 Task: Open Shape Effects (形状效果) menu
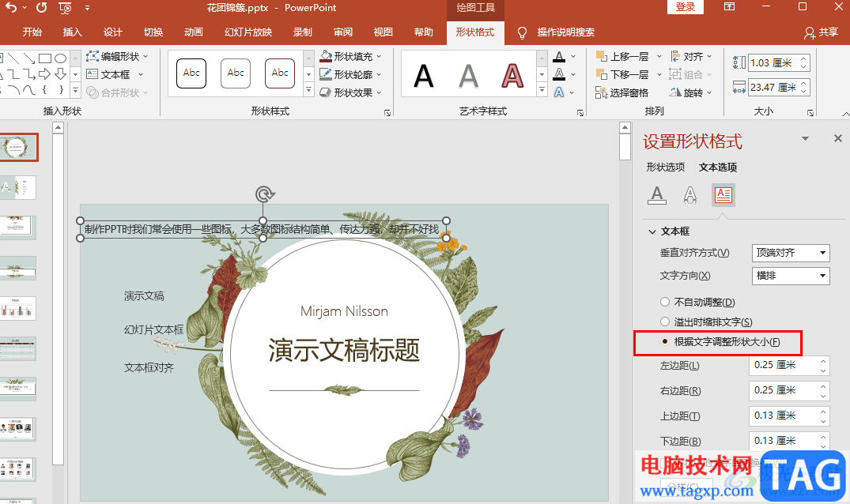326,92
